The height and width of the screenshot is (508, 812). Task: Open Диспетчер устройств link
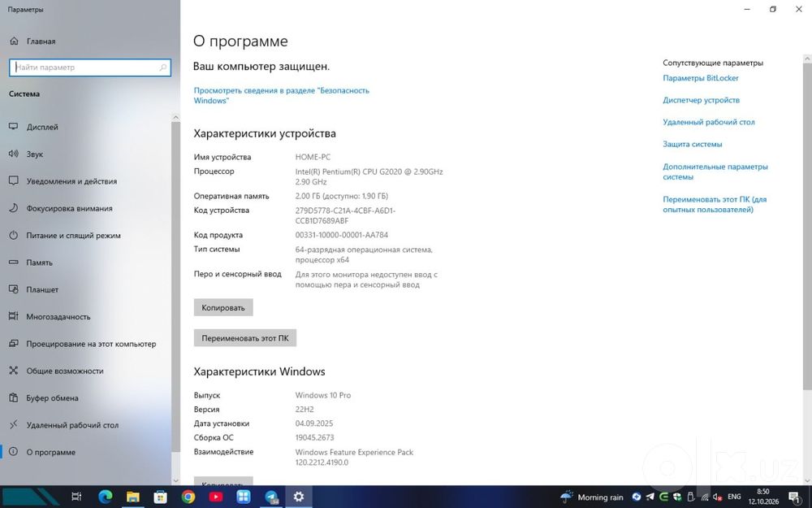702,100
